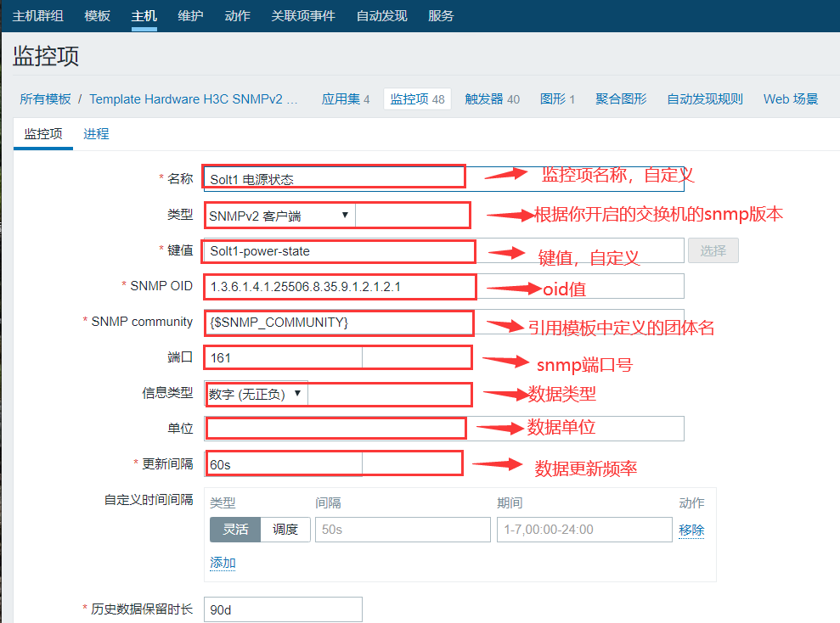Select the 调度 interval type toggle
The height and width of the screenshot is (623, 840).
click(x=285, y=530)
